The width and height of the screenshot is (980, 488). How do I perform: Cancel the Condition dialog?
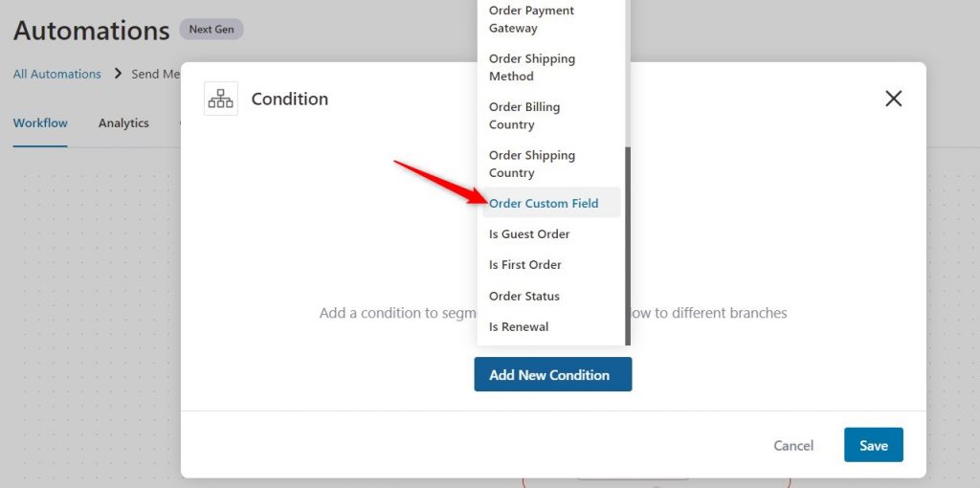tap(793, 446)
